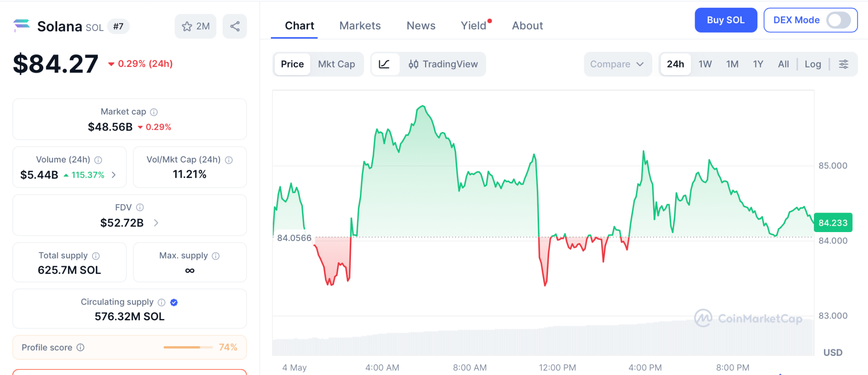Enable Log scale on chart
Viewport: 868px width, 375px height.
click(812, 64)
